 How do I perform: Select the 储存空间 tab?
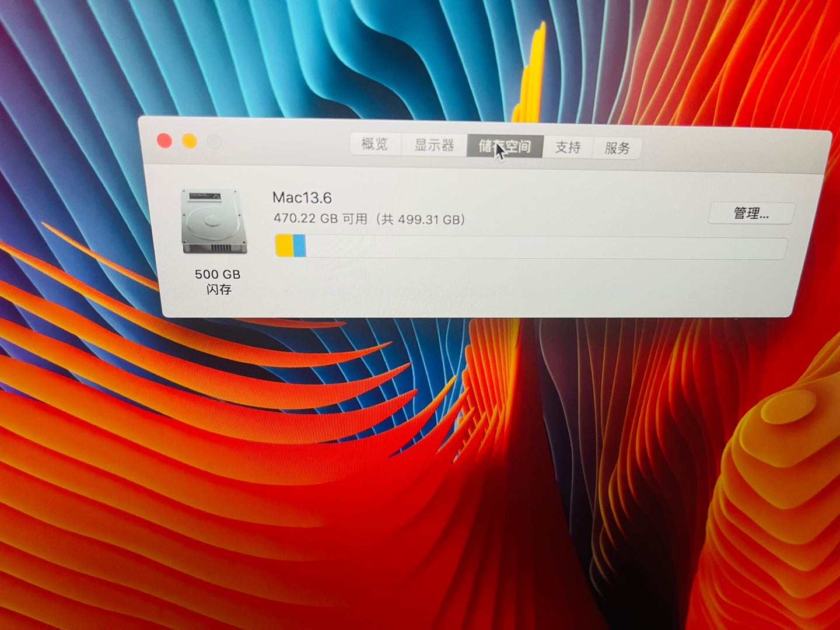click(x=505, y=146)
